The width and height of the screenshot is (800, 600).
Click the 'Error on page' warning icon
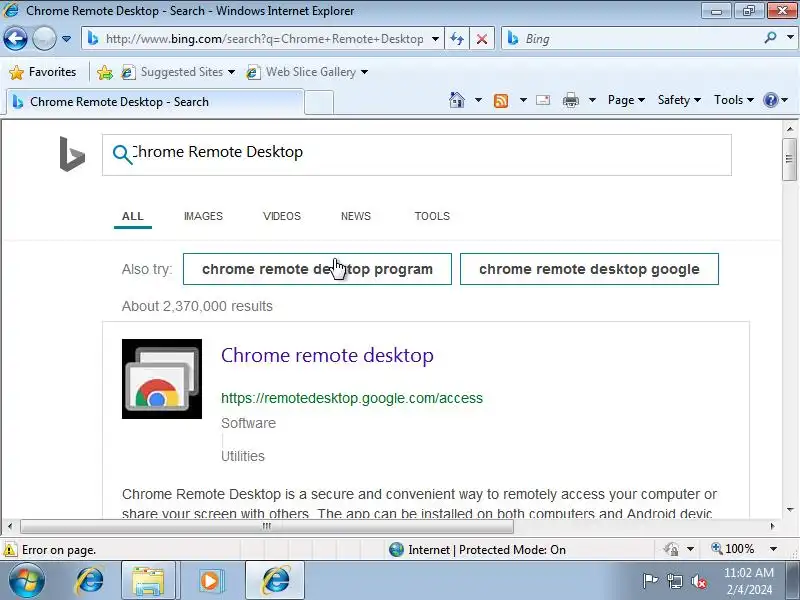[x=10, y=550]
